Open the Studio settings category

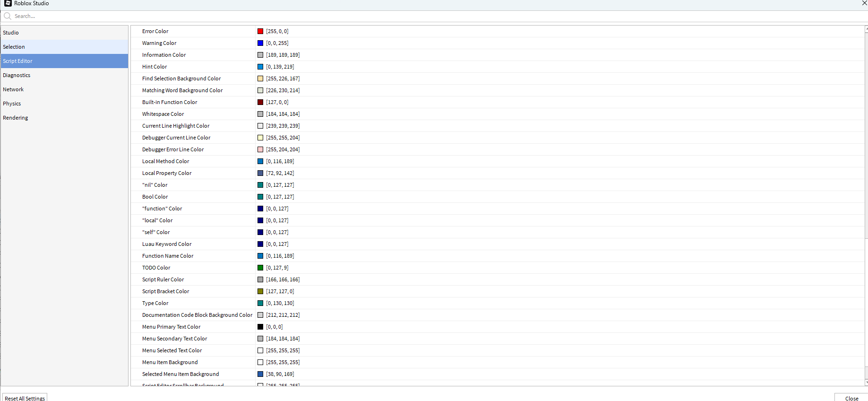click(64, 33)
